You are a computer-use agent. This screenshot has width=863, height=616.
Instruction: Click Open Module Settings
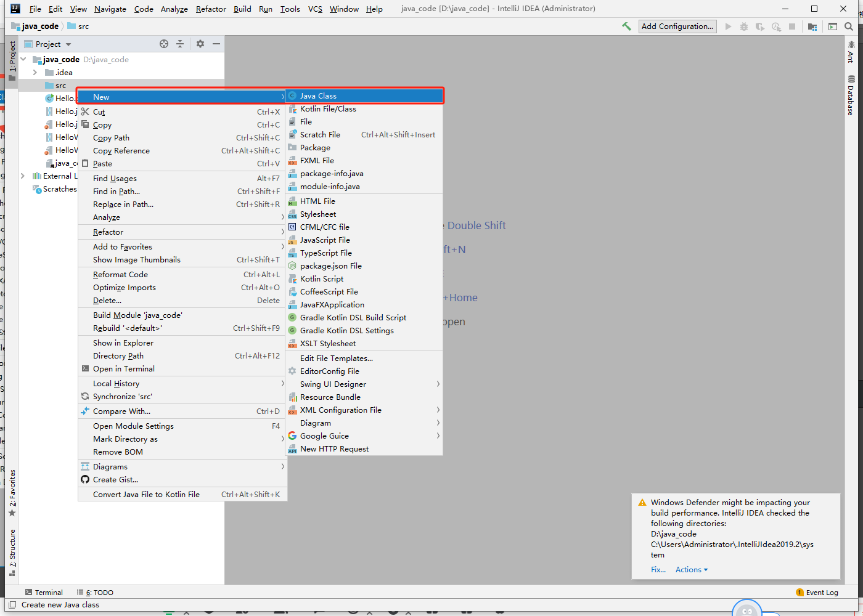pyautogui.click(x=182, y=426)
